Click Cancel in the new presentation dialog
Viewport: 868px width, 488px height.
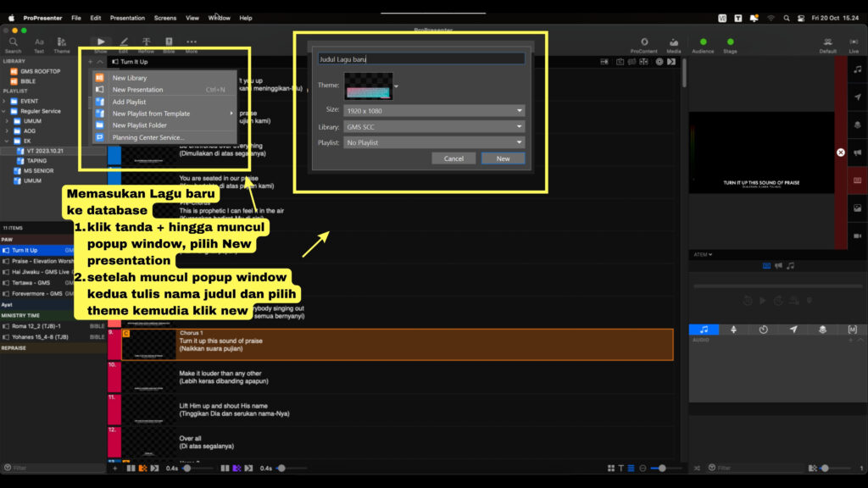coord(453,158)
